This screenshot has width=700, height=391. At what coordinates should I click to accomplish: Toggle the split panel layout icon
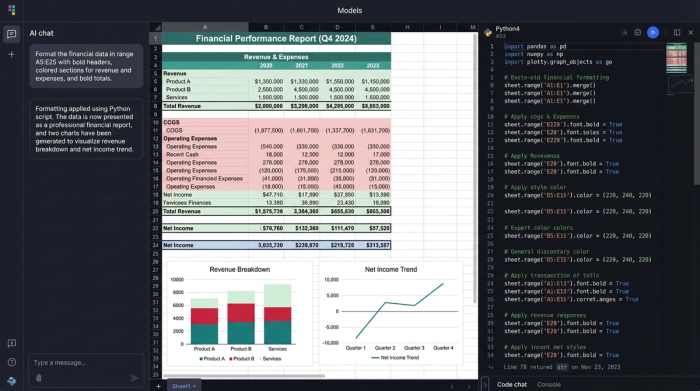(x=677, y=33)
